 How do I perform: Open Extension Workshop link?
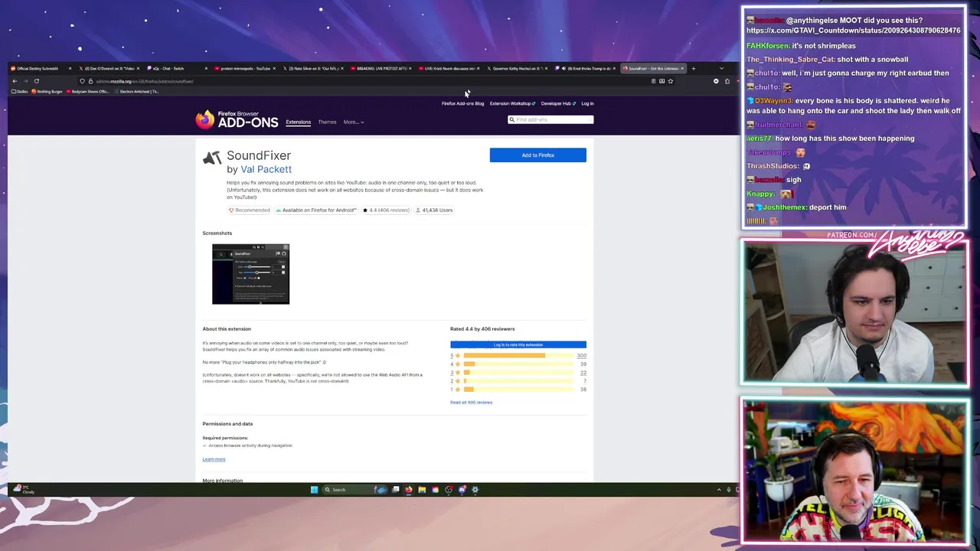[x=512, y=103]
